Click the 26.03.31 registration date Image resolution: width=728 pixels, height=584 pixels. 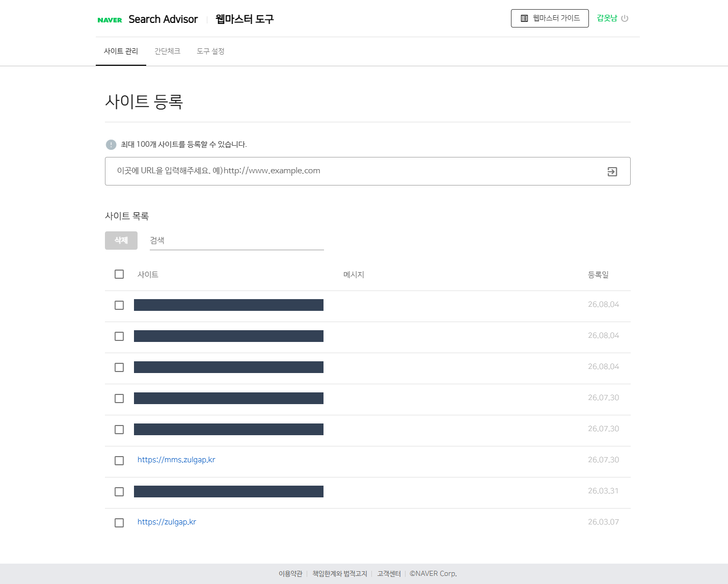point(603,491)
